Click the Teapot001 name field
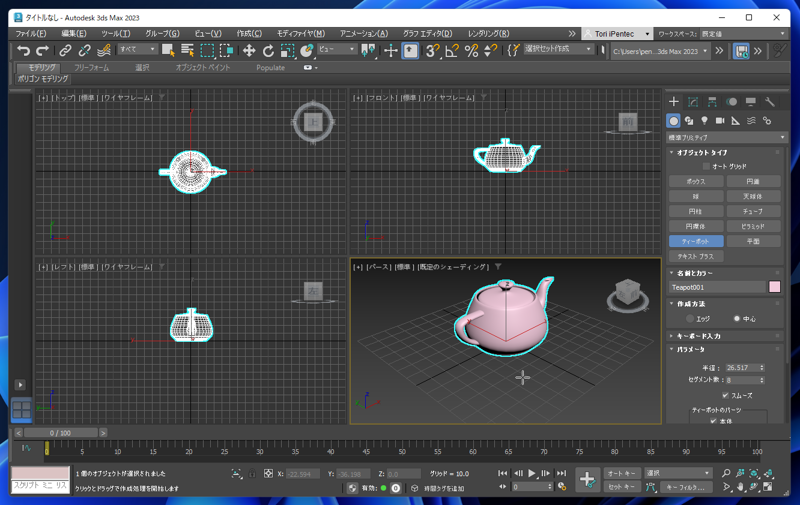 point(717,287)
